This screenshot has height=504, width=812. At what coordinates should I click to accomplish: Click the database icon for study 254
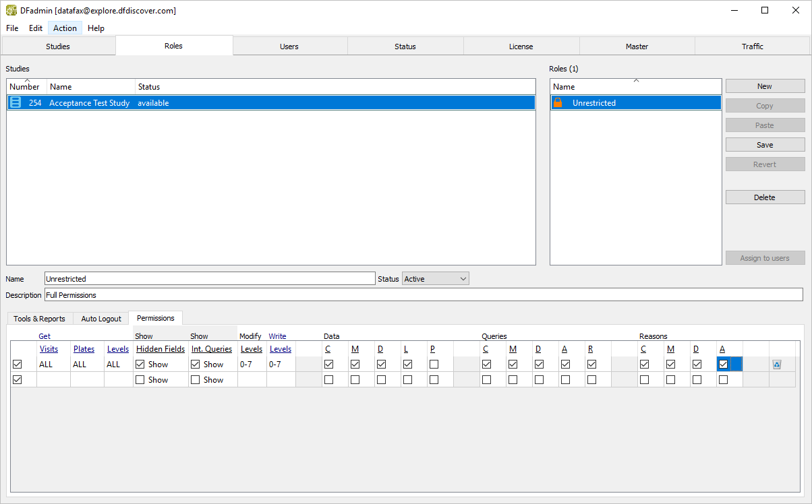16,103
